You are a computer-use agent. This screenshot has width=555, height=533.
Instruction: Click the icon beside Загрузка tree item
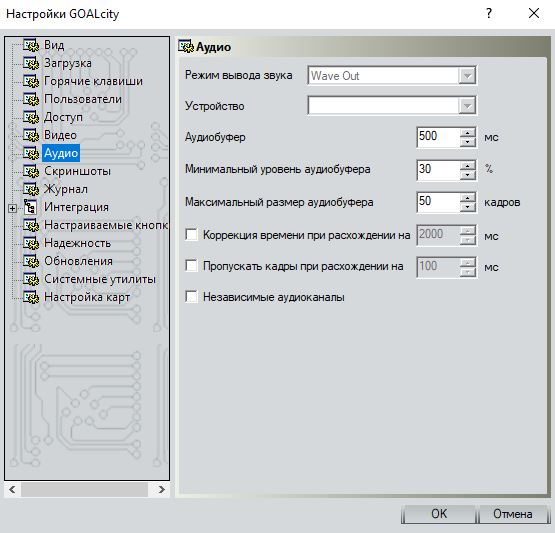point(31,63)
